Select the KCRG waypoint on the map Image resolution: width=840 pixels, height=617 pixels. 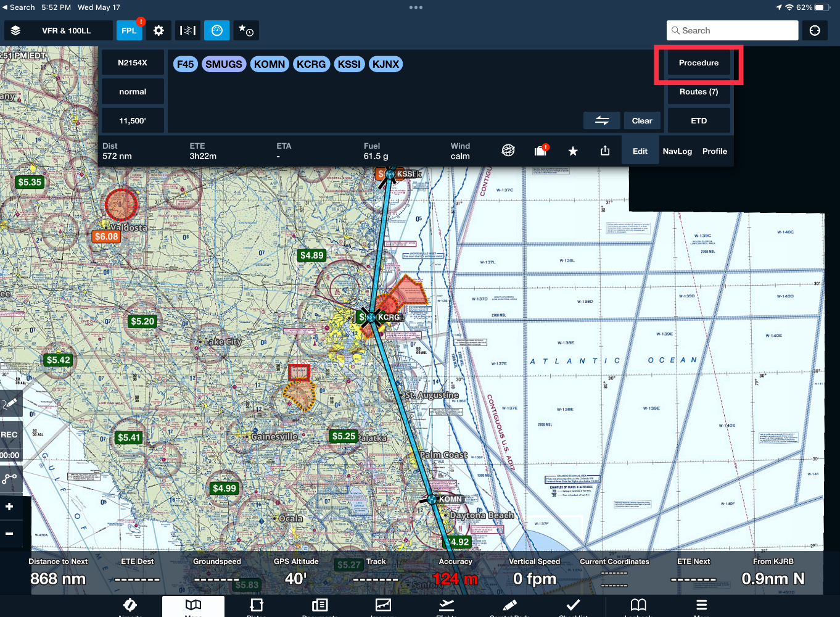click(371, 317)
